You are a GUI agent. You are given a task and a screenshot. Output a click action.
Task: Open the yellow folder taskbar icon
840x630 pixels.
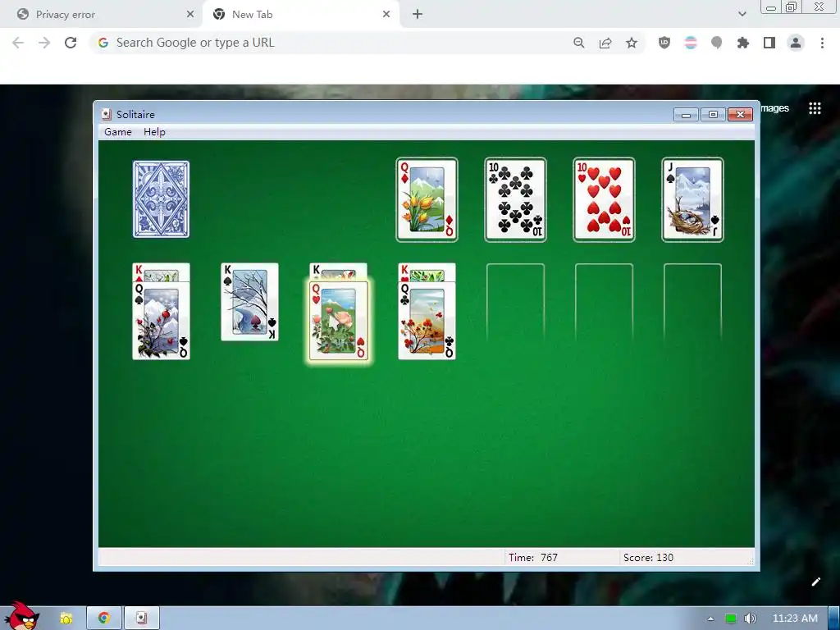pos(66,619)
